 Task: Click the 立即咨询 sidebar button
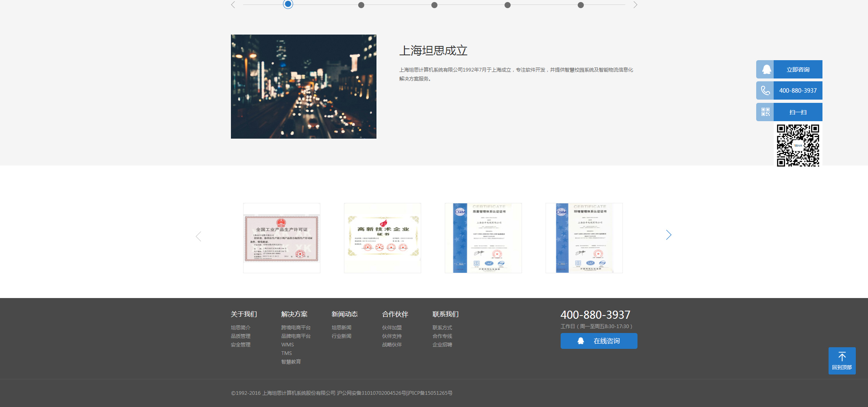point(798,70)
